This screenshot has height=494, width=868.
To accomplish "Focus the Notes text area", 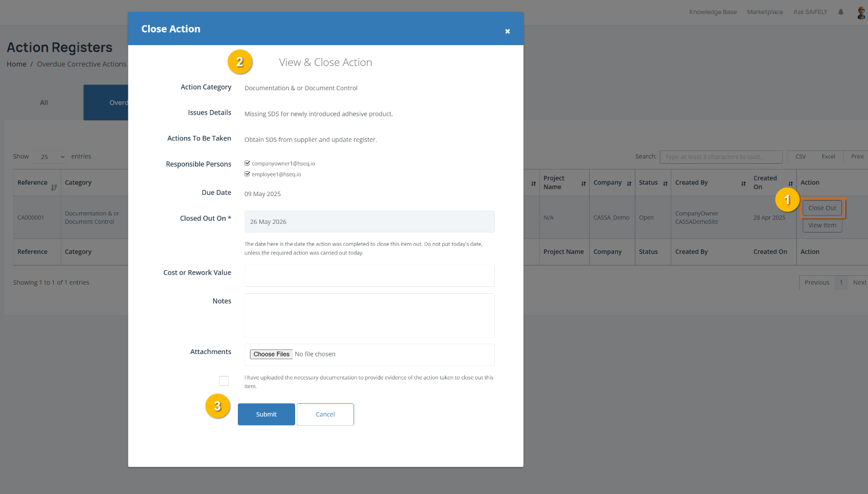I will click(x=369, y=315).
